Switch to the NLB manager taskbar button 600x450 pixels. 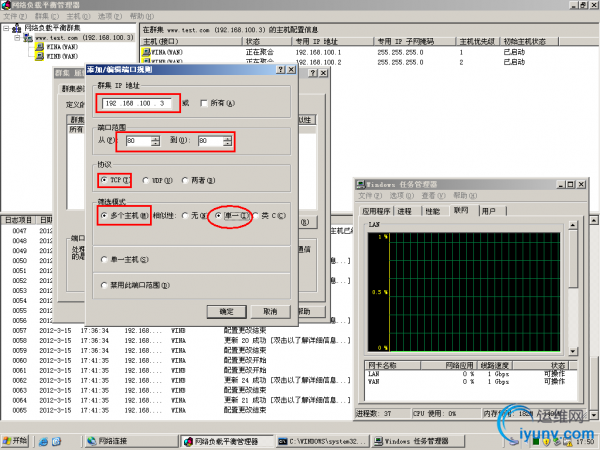[x=227, y=441]
